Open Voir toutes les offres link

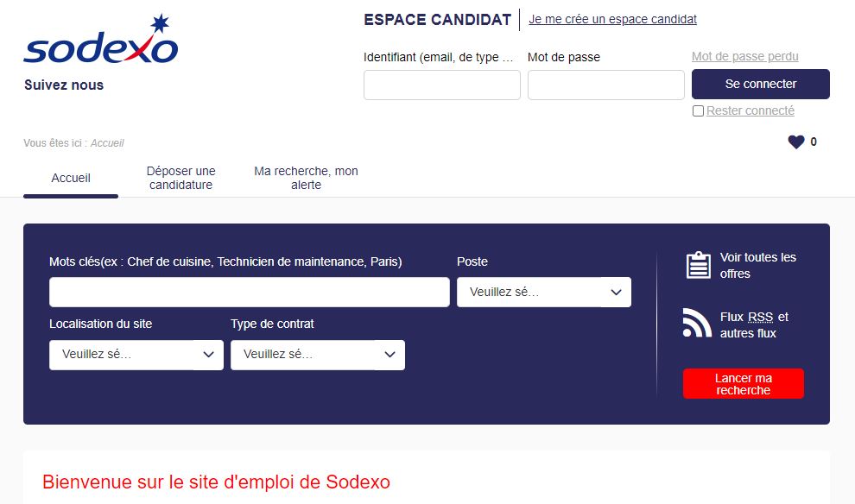[758, 265]
